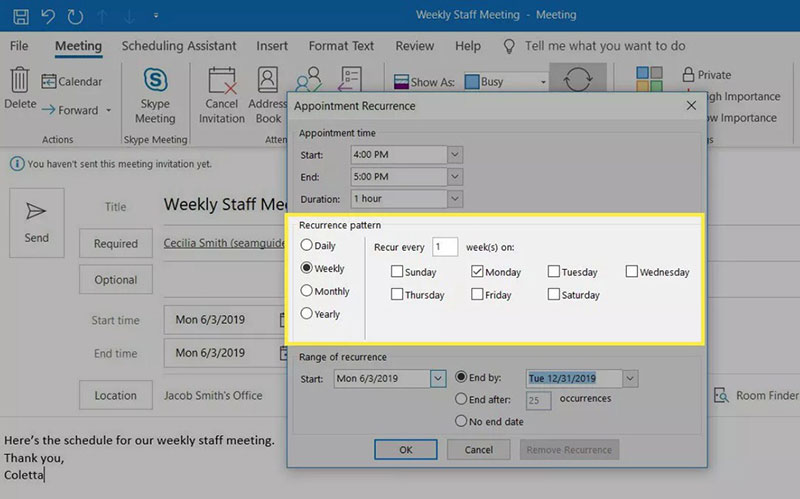Click the Undo arrow icon
Viewport: 800px width, 499px height.
tap(48, 16)
